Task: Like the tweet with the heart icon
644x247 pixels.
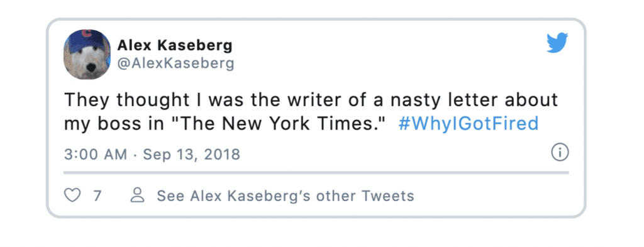Action: coord(72,195)
